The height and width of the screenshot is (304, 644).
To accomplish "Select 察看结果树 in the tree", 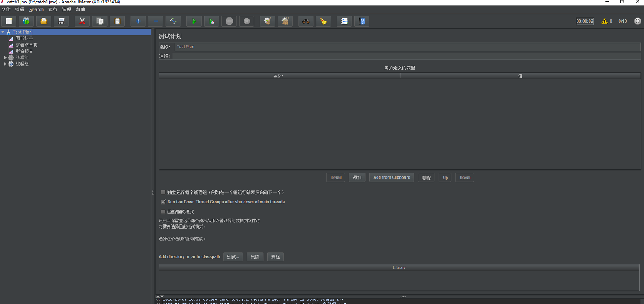I will pos(27,45).
